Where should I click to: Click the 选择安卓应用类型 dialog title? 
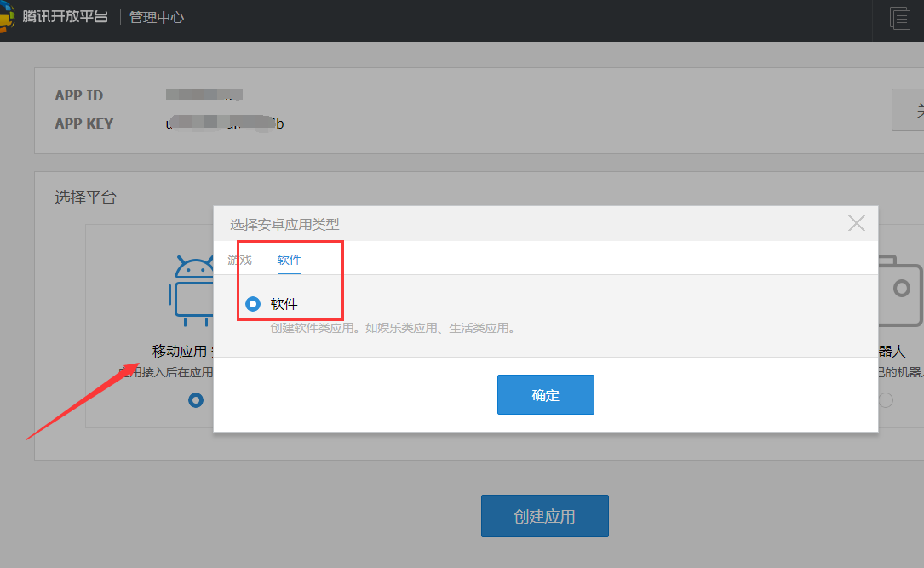(x=284, y=225)
